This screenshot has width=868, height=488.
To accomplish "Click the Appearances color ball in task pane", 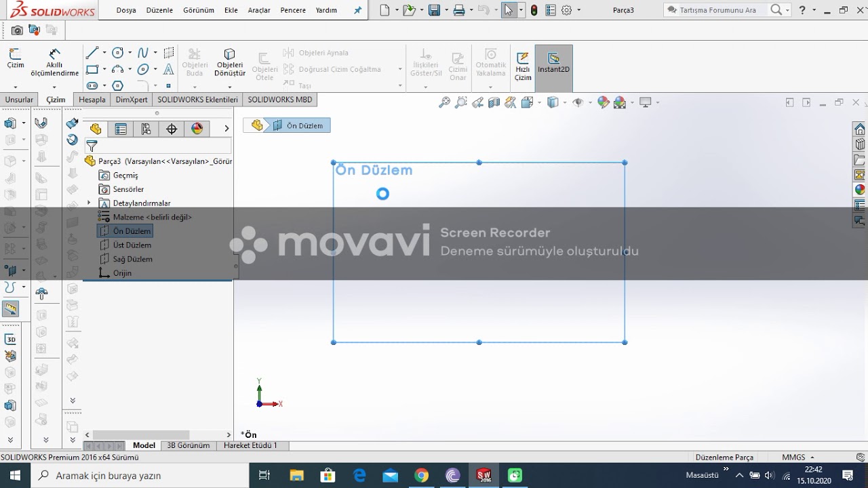I will (x=859, y=190).
